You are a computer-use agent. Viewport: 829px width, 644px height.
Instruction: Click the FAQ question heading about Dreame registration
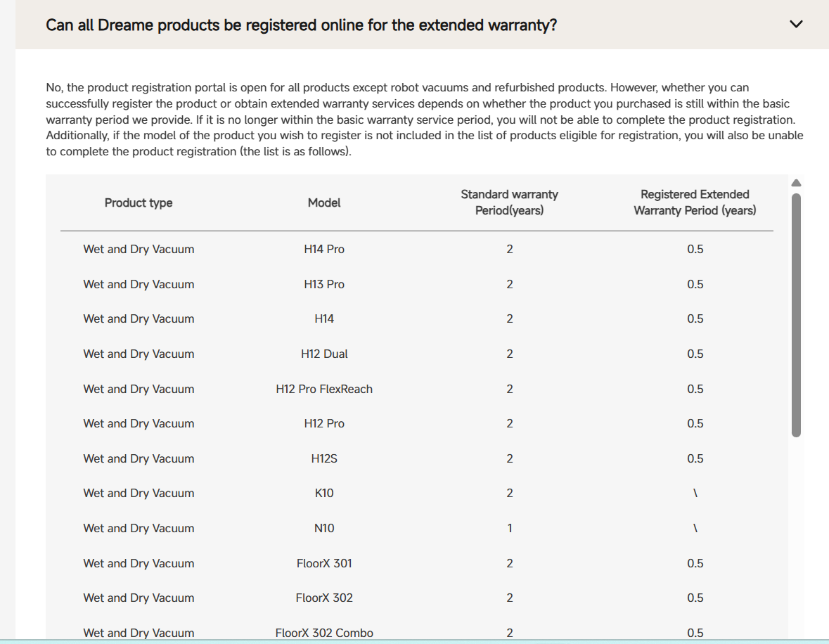tap(302, 25)
